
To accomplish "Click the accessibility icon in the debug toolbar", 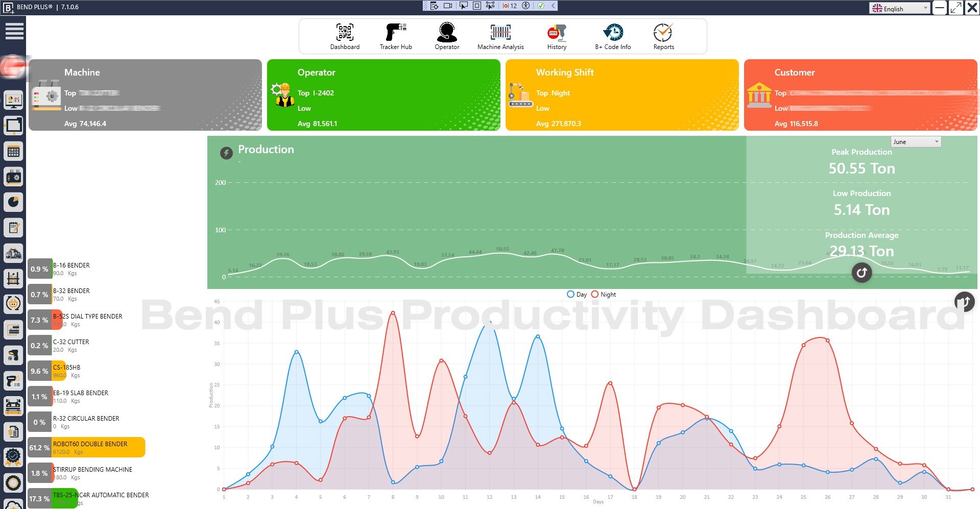I will [525, 6].
